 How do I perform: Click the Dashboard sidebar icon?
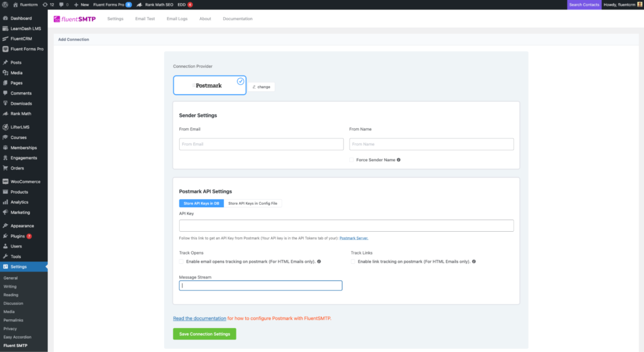[5, 18]
